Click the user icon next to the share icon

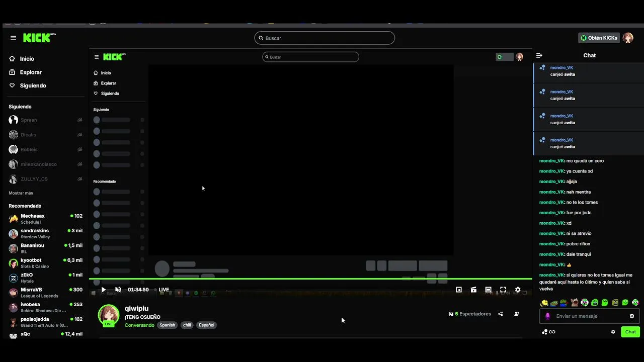(516, 314)
